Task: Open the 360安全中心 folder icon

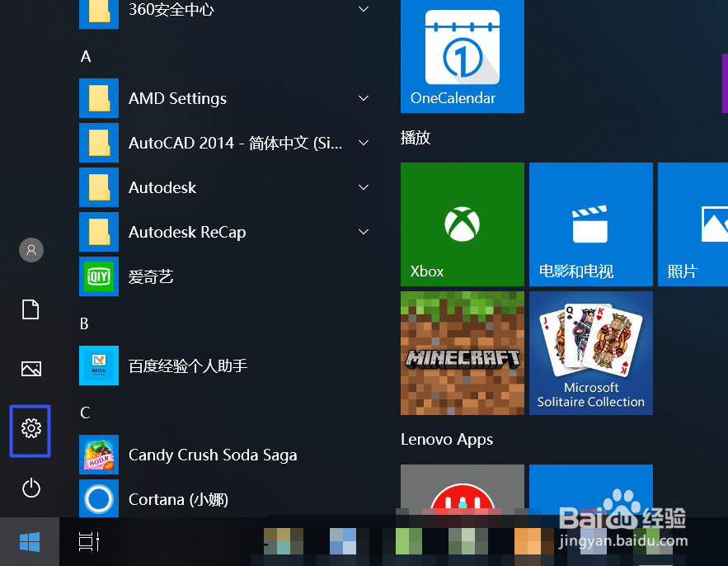Action: point(99,13)
